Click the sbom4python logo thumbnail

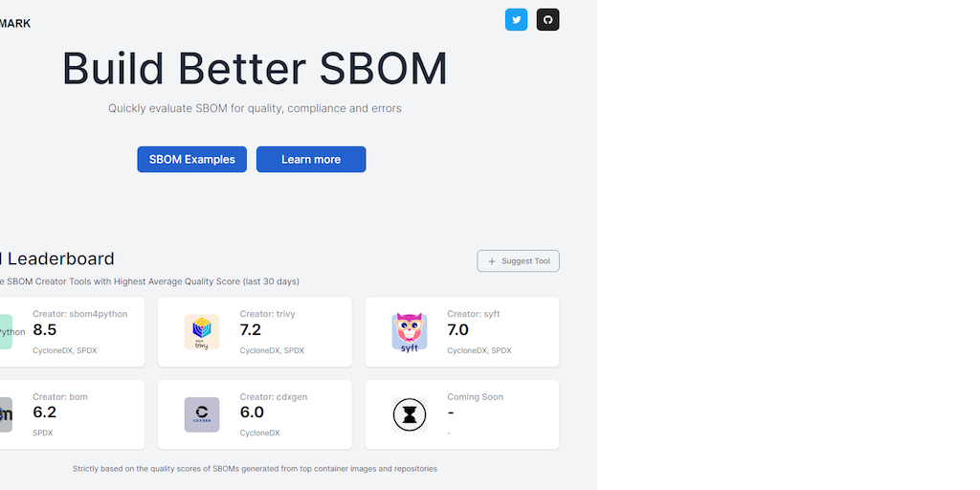tap(6, 332)
